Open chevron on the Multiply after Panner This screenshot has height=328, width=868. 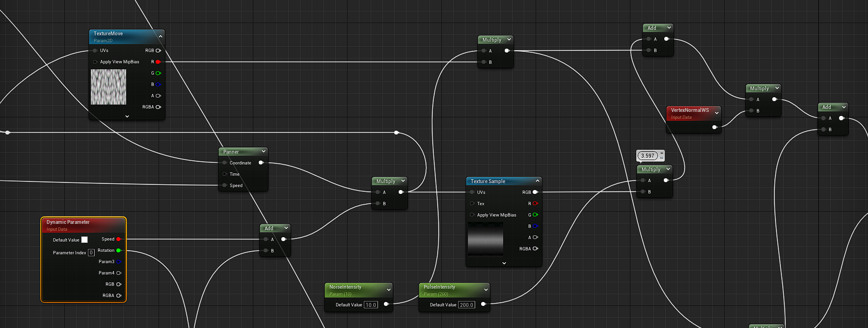pyautogui.click(x=403, y=181)
